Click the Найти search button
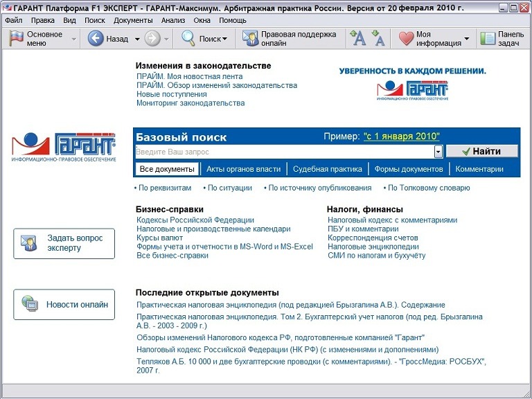Screen dimensions: 532x399 (482, 151)
